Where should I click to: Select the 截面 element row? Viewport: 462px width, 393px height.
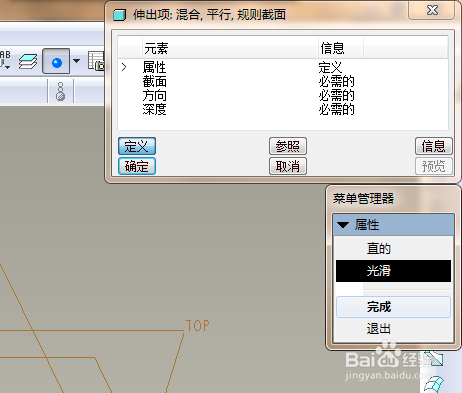click(x=283, y=81)
